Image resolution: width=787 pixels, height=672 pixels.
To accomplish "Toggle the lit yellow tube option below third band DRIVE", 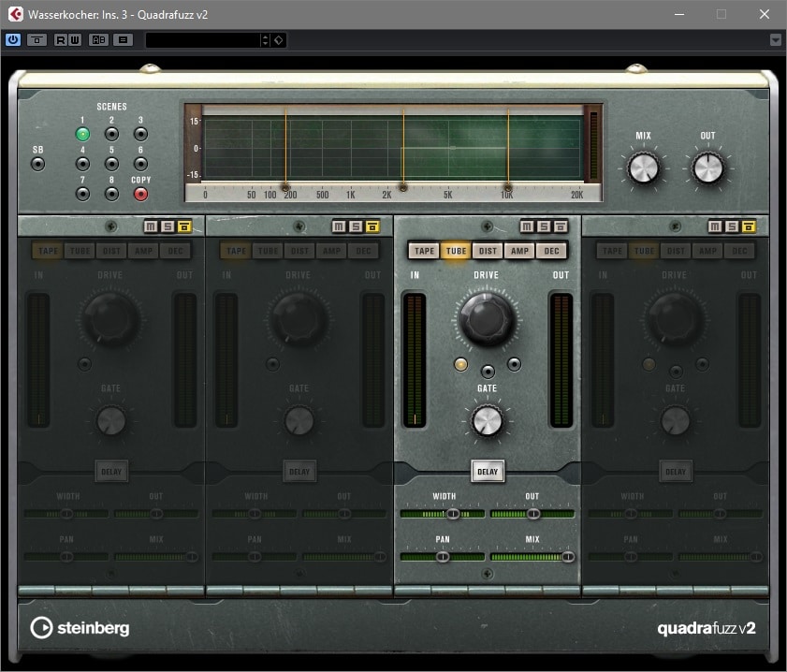I will pyautogui.click(x=460, y=364).
